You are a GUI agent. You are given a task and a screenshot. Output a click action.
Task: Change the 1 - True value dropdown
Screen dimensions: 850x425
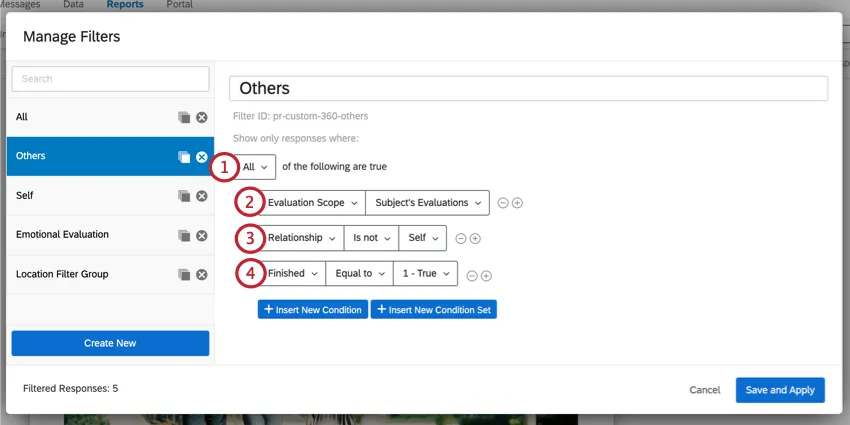point(425,274)
